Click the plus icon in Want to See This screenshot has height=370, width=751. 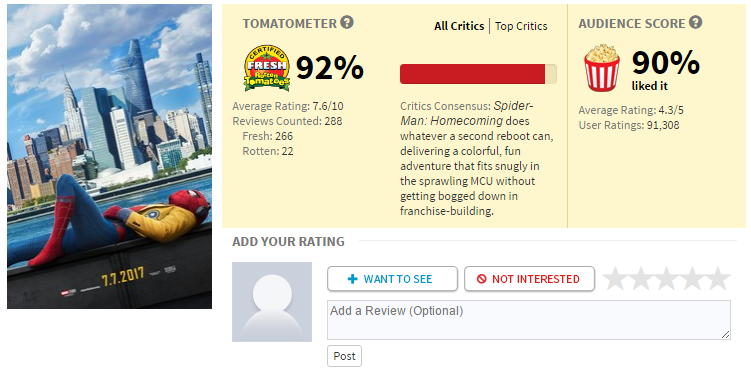[353, 279]
